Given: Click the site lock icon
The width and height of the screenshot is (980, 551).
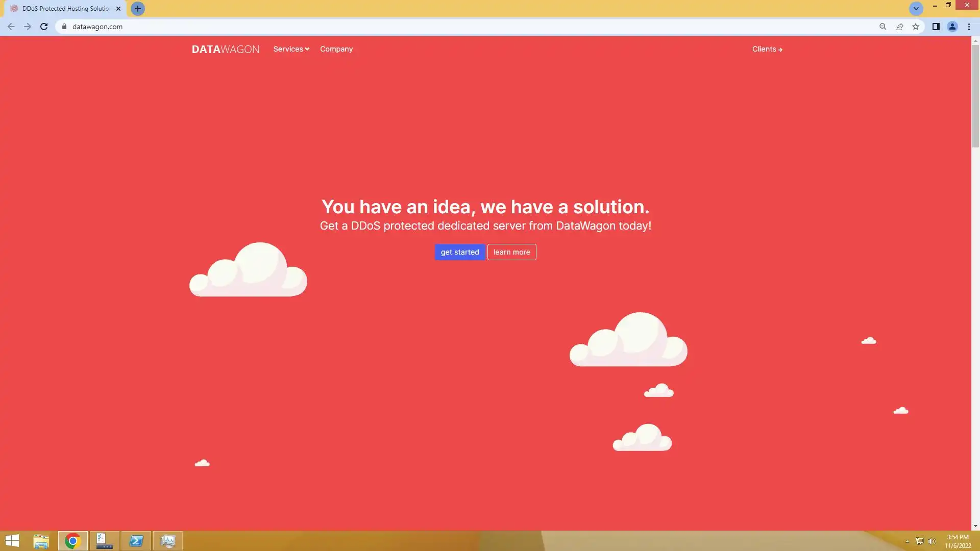Looking at the screenshot, I should click(64, 27).
